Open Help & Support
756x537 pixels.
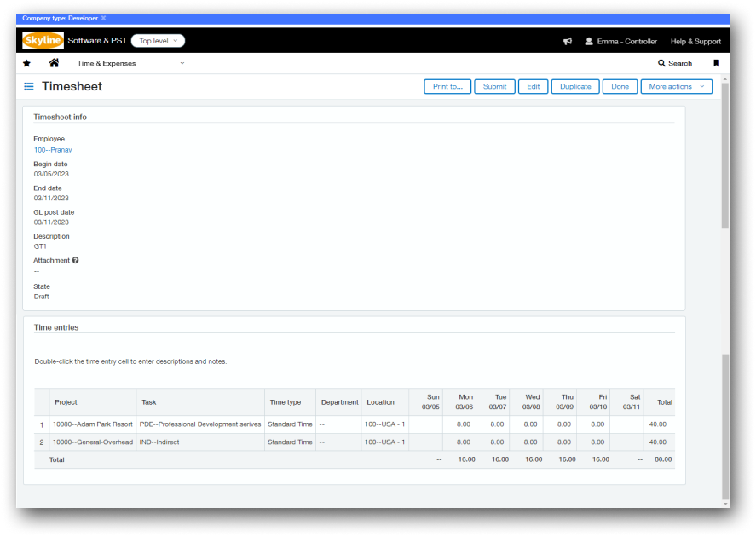[x=695, y=42]
